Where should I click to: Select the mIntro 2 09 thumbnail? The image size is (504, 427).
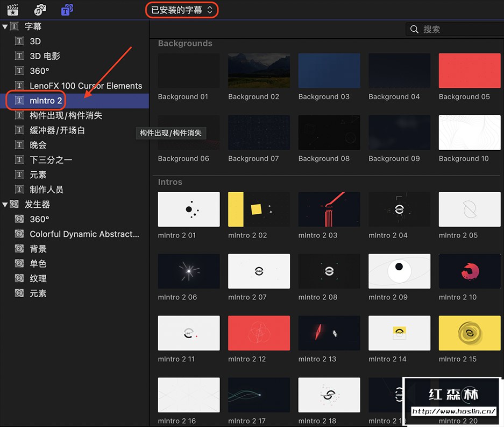(399, 271)
